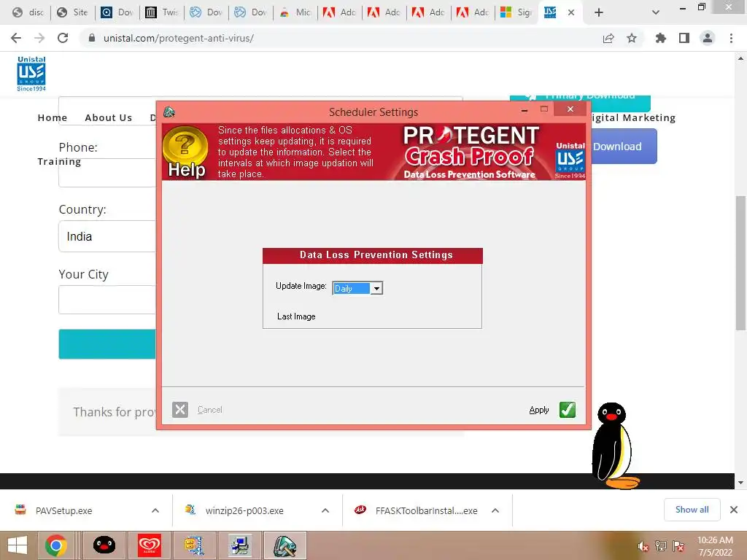Click Show all downloads button
Viewport: 747px width, 560px height.
(x=692, y=510)
